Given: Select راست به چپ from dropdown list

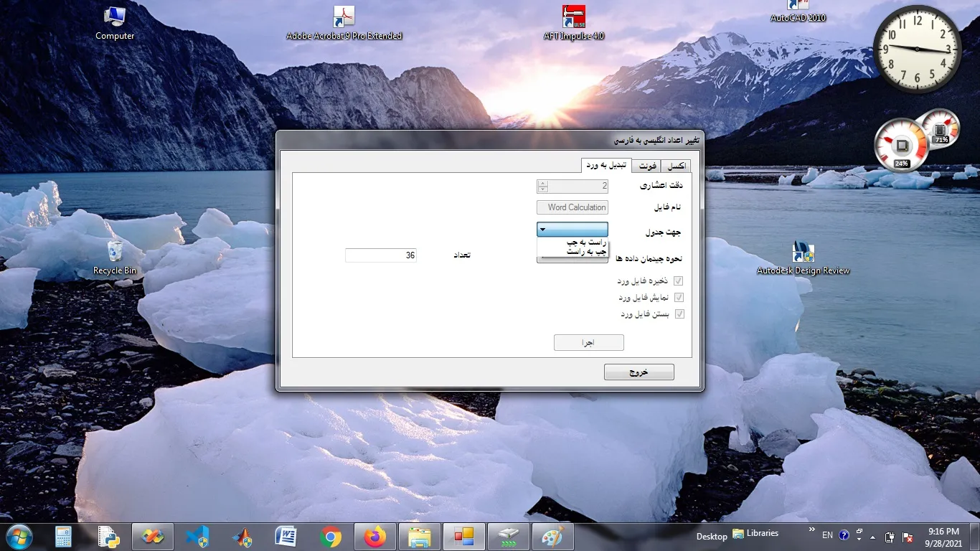Looking at the screenshot, I should tap(586, 243).
